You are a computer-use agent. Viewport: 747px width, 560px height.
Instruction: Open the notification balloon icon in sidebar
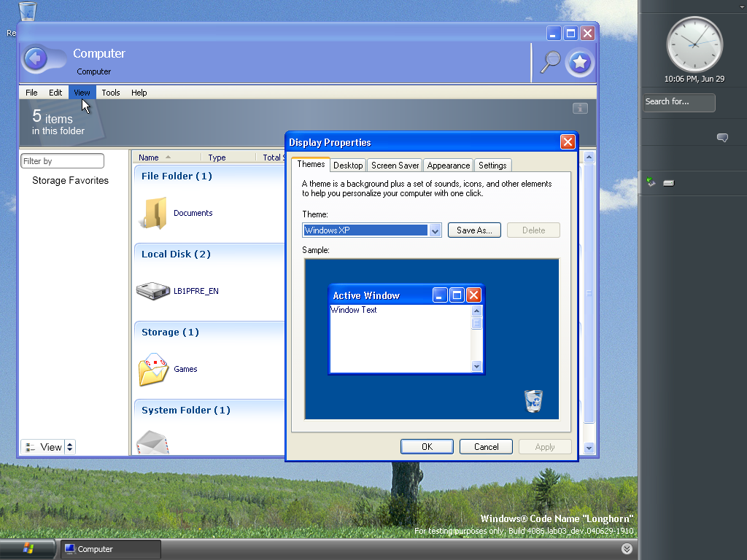pos(722,138)
